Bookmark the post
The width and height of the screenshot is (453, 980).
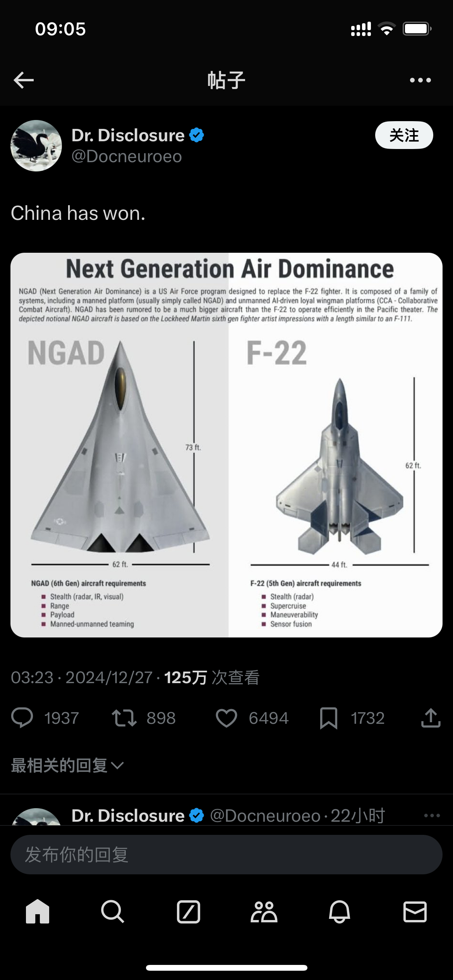click(x=329, y=718)
